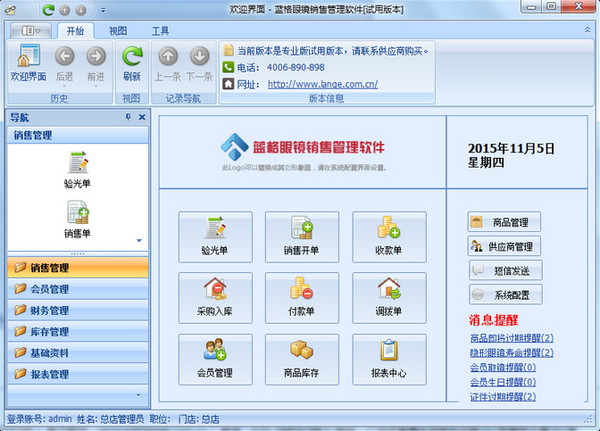The height and width of the screenshot is (431, 600).
Task: Open the 付款单 tile
Action: click(x=302, y=298)
